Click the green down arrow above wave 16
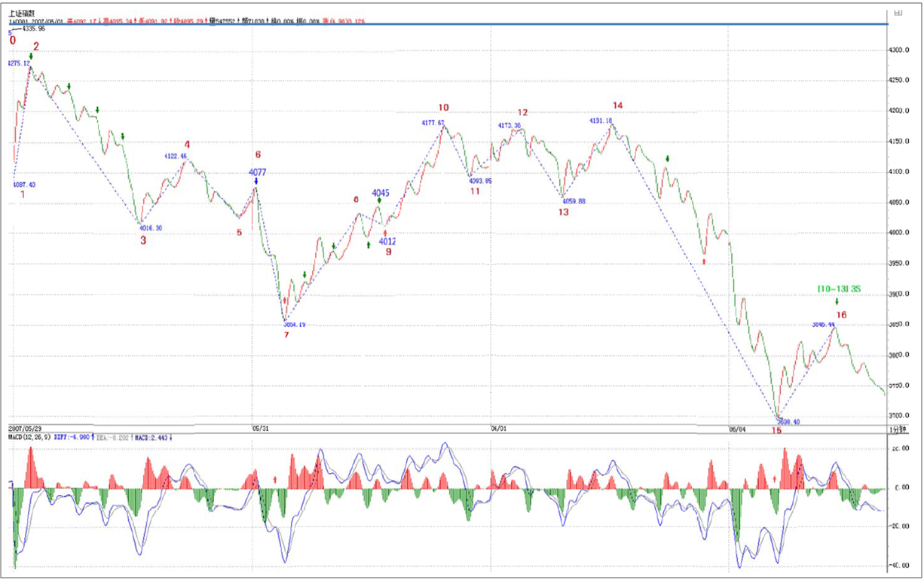The width and height of the screenshot is (924, 580). (x=837, y=302)
